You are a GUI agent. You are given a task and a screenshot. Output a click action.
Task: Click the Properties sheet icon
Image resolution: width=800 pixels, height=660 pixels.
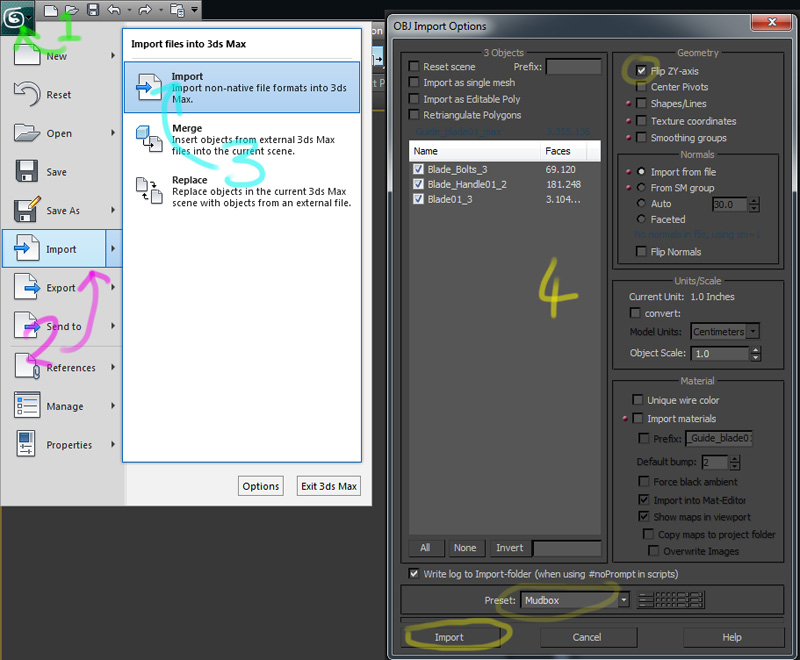[26, 443]
